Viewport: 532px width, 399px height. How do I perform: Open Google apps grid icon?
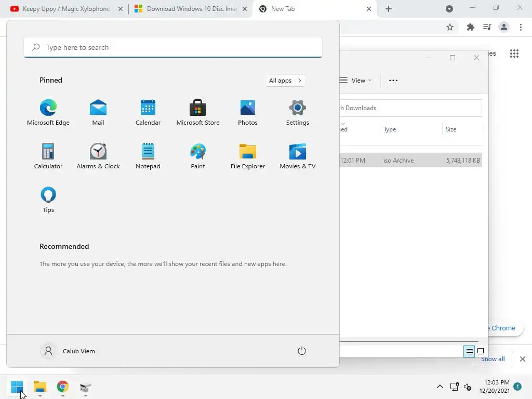point(514,54)
